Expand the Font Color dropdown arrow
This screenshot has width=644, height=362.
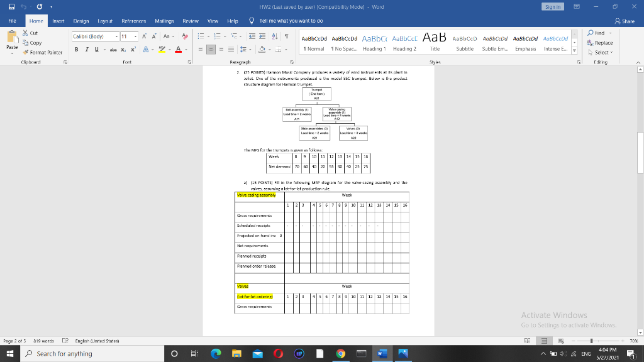point(186,49)
